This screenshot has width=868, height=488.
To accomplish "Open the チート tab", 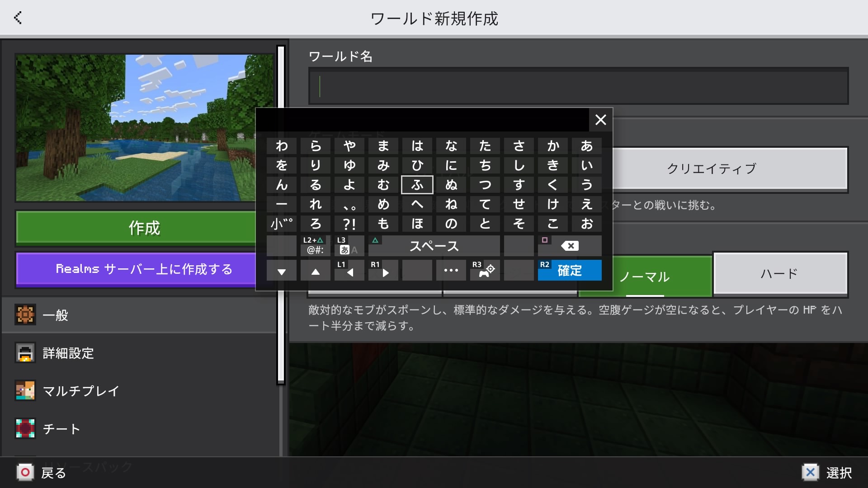I will click(x=139, y=429).
